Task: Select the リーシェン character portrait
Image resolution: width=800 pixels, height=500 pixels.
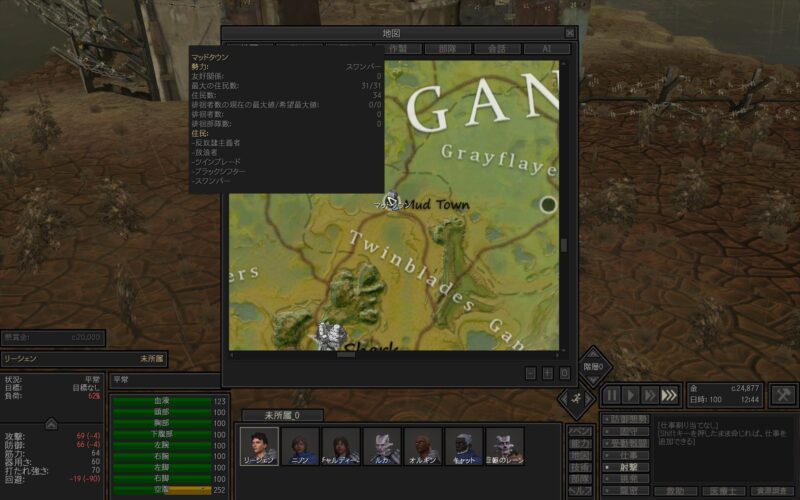Action: 259,446
